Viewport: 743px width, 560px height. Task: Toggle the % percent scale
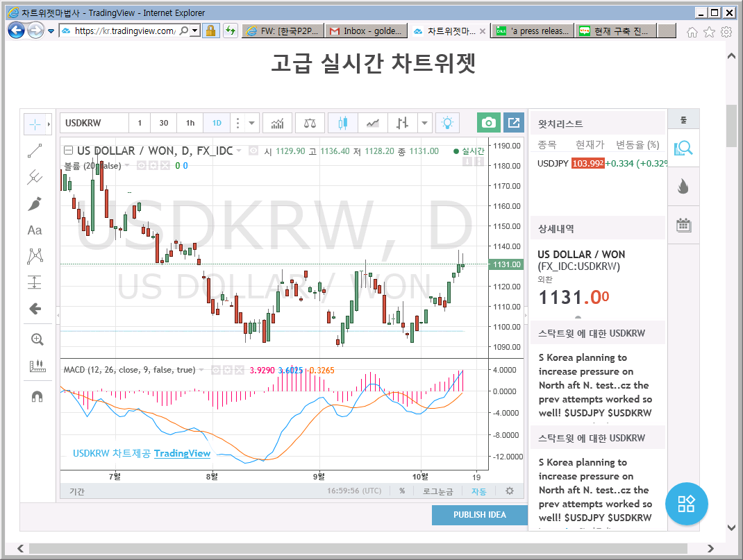click(402, 491)
